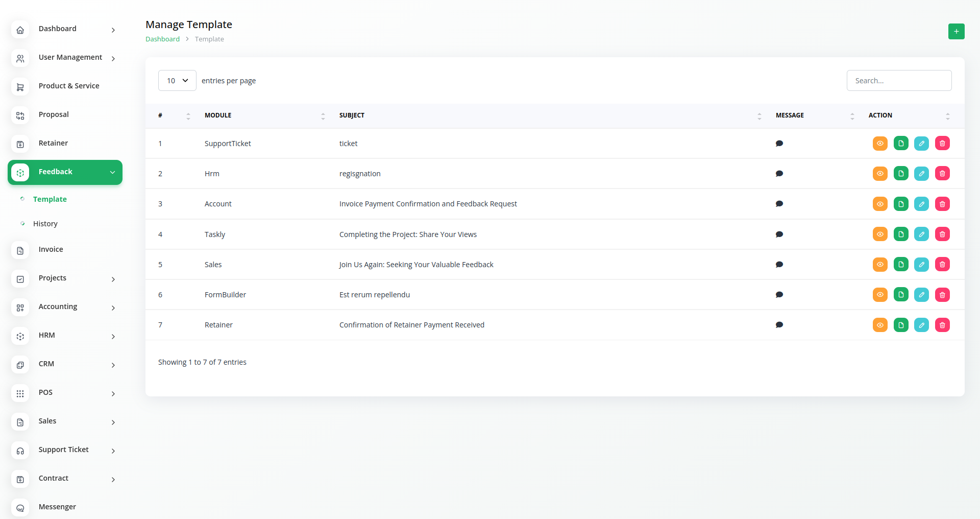Screen dimensions: 980x519
Task: Open message bubble icon for Taskly row
Action: 779,234
